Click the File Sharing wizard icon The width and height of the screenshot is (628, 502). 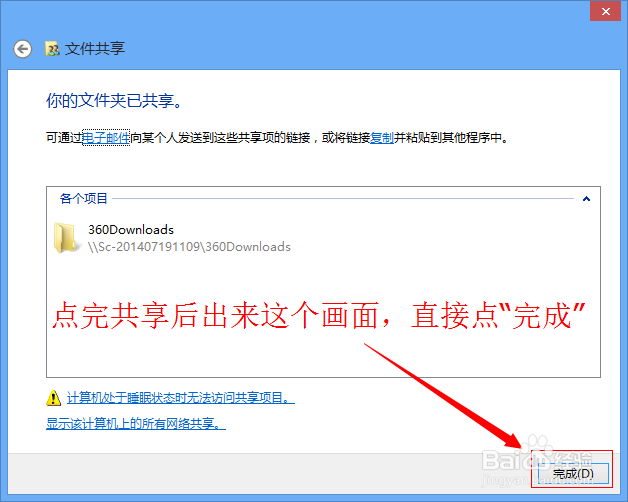pos(52,49)
